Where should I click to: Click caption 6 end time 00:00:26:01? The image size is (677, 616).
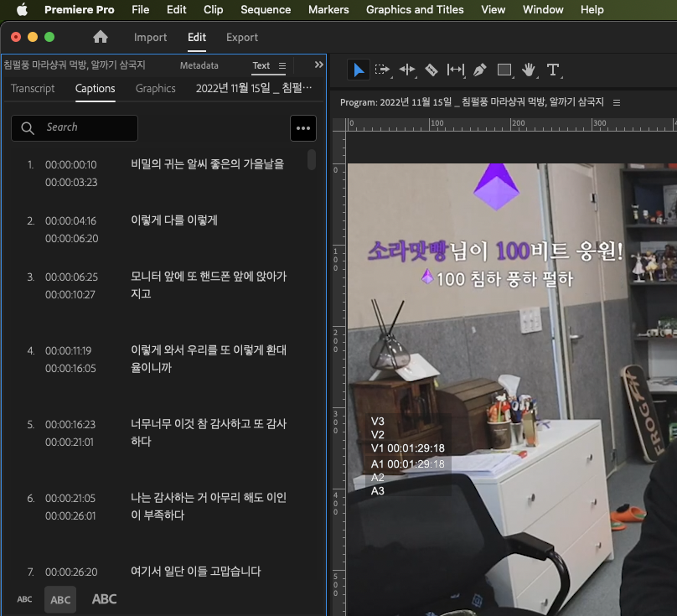(70, 515)
